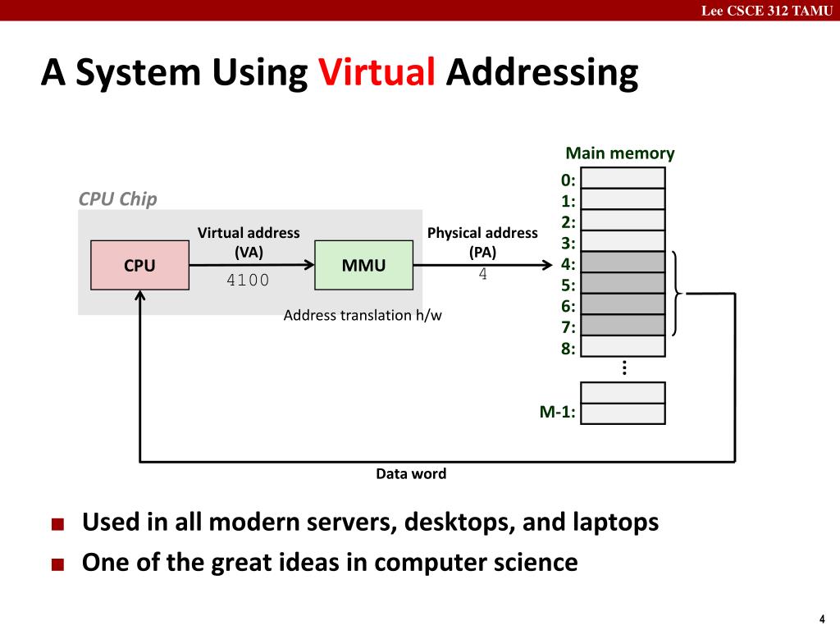
Task: Click memory cell labeled M-1
Action: click(x=623, y=413)
